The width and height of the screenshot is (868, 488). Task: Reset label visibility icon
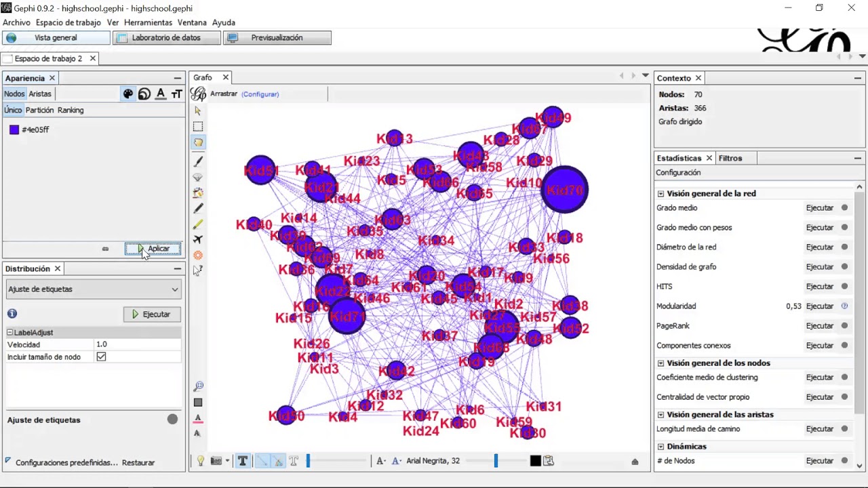click(198, 434)
